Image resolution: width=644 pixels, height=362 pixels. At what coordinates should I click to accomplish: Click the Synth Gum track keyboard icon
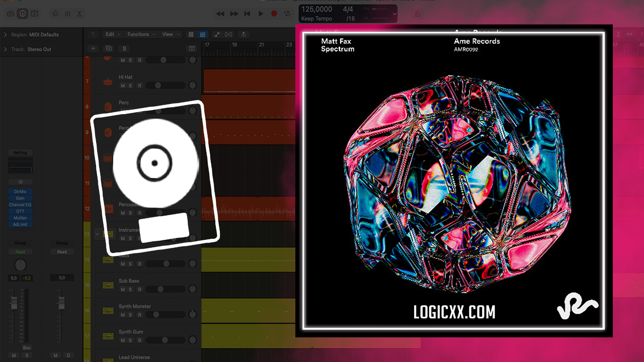pos(108,336)
